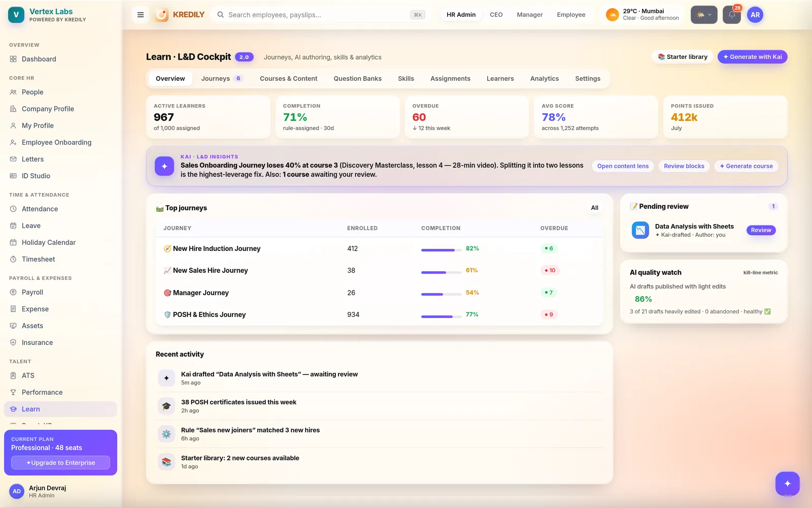Click the search employees input field
Screen dimensions: 812x508
pos(320,15)
